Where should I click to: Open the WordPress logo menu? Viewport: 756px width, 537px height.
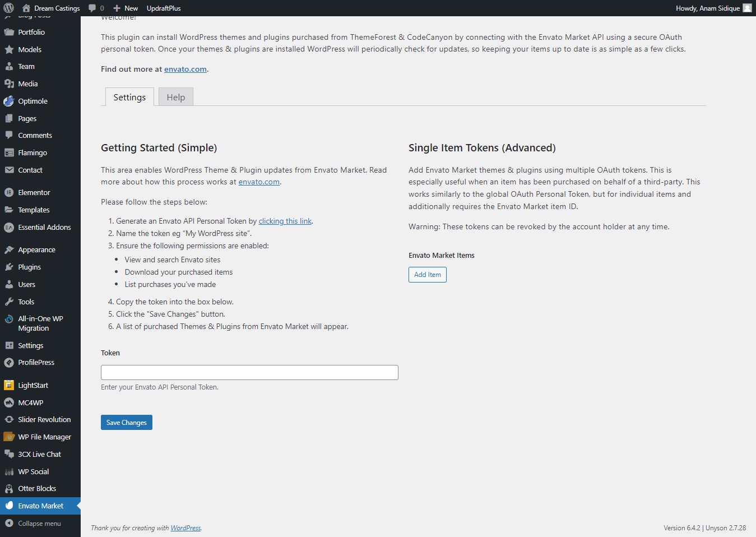8,8
